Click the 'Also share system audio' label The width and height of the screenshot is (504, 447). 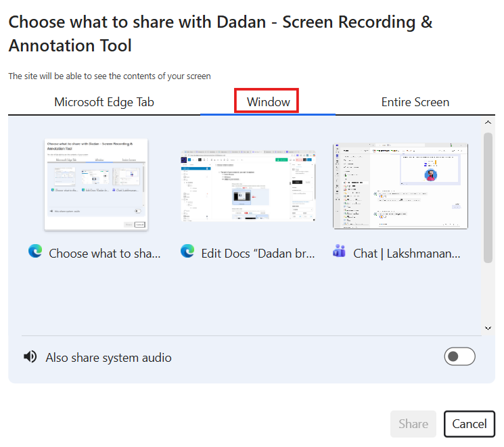108,358
